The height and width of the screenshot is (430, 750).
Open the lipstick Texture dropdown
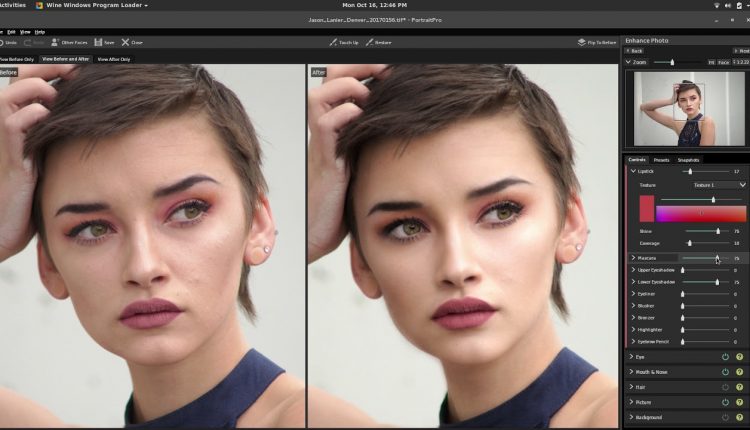coord(718,185)
